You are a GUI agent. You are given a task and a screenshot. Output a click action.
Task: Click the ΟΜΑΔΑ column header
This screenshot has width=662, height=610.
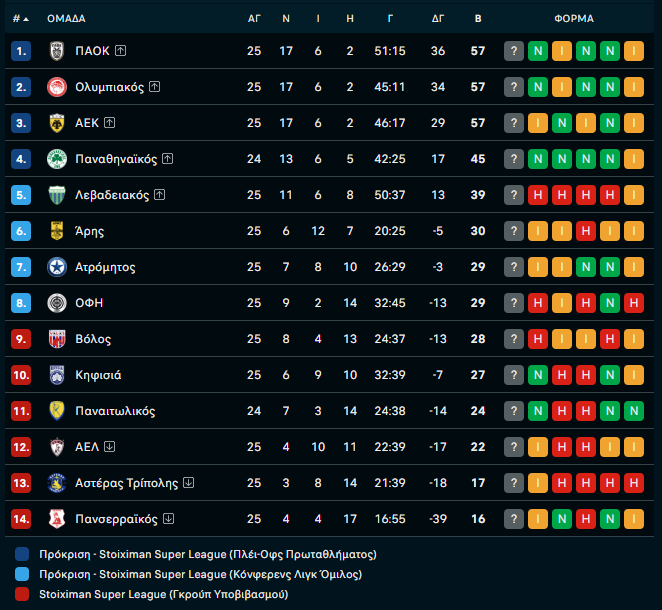coord(66,19)
